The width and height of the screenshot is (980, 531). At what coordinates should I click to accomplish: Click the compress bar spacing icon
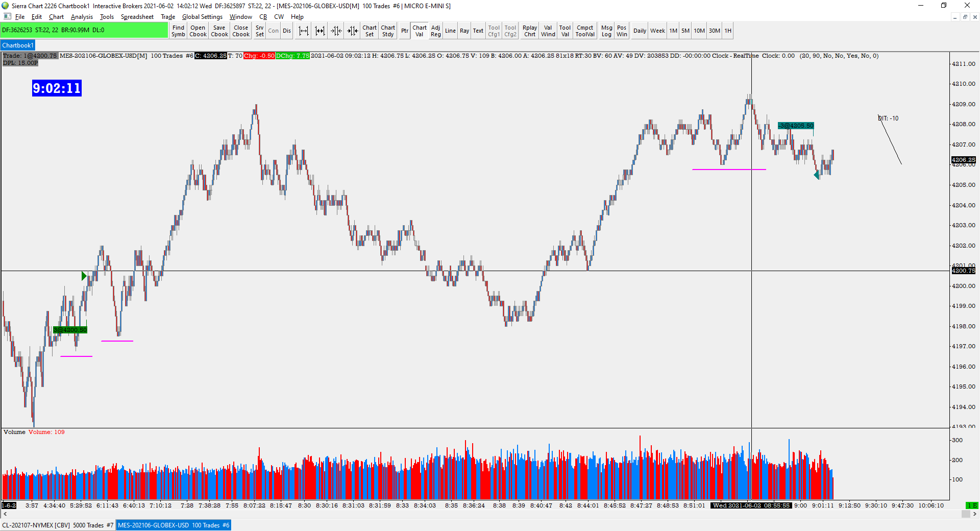320,31
